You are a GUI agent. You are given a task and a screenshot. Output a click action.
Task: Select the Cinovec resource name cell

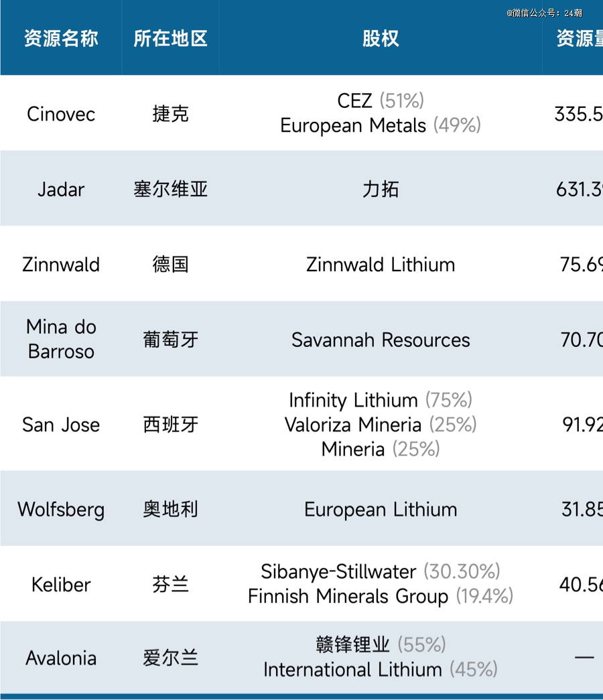(61, 114)
